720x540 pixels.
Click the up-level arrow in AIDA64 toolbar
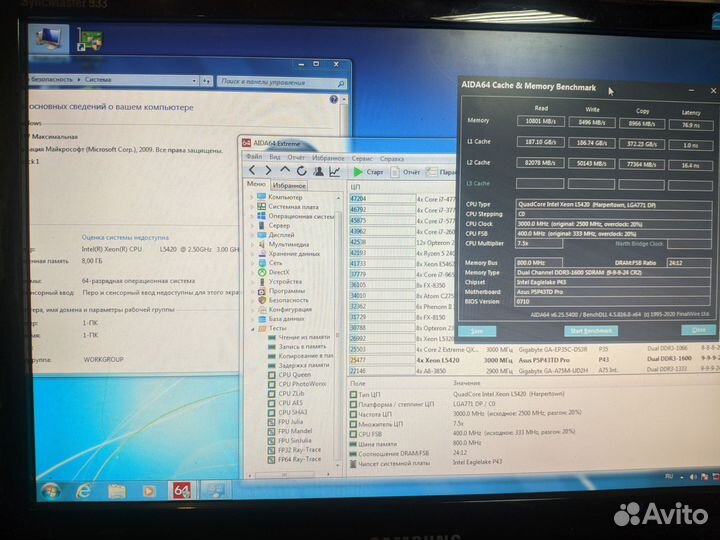(285, 171)
